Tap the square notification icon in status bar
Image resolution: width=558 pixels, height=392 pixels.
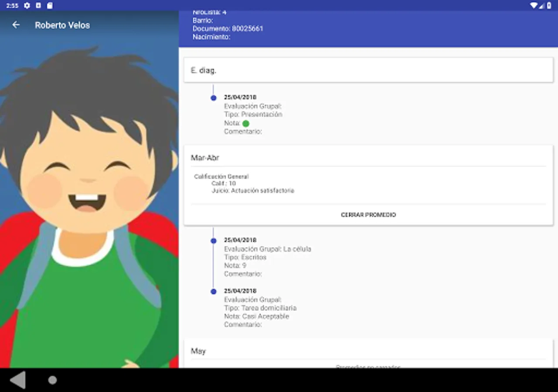pos(38,5)
